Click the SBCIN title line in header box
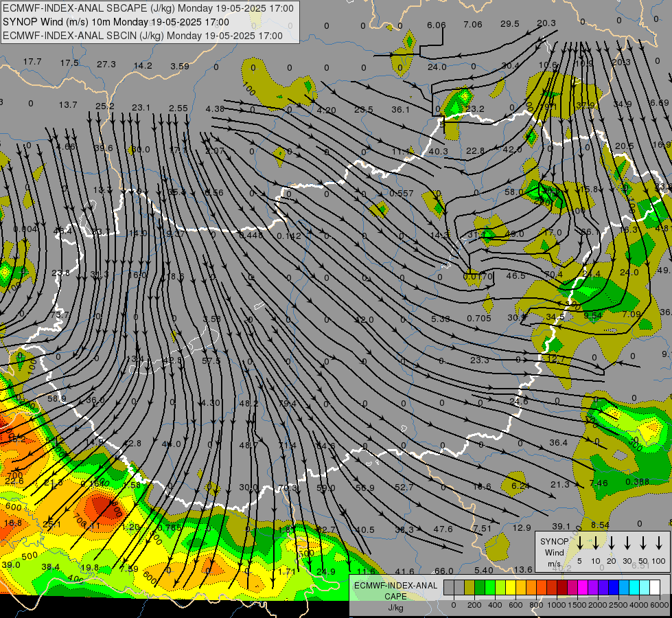The width and height of the screenshot is (672, 618). [143, 36]
